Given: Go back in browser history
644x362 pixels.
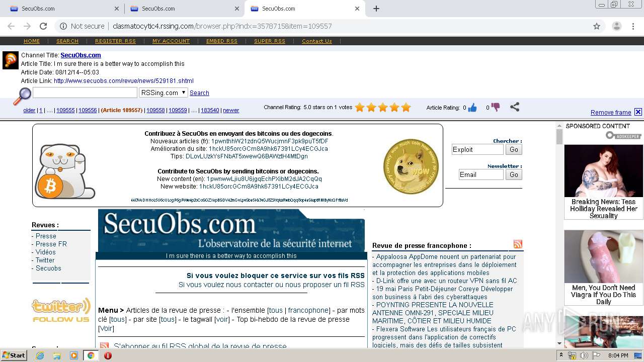Looking at the screenshot, I should click(x=11, y=26).
